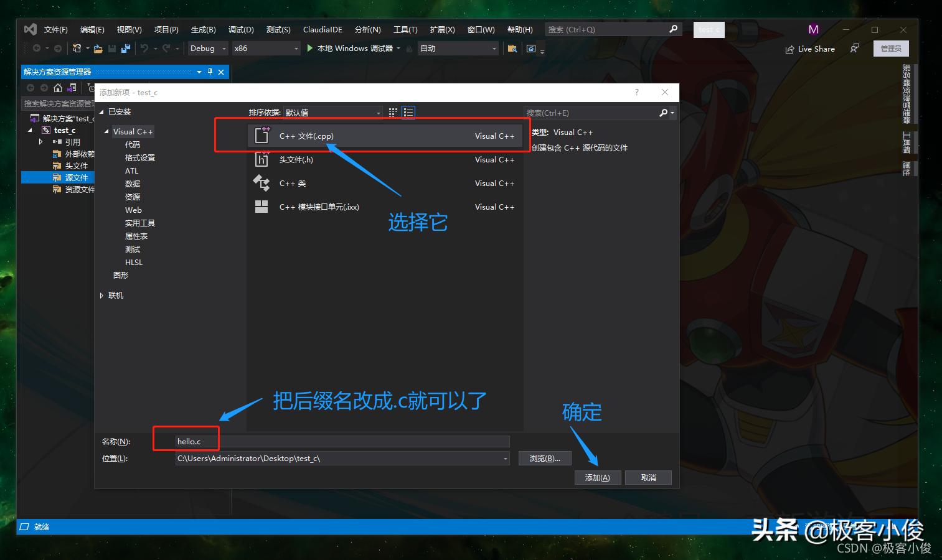Open Live Share in the top right
The width and height of the screenshot is (942, 560).
pos(809,49)
